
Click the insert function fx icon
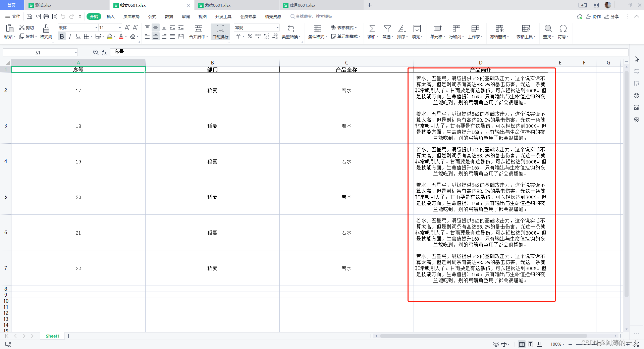(x=105, y=52)
